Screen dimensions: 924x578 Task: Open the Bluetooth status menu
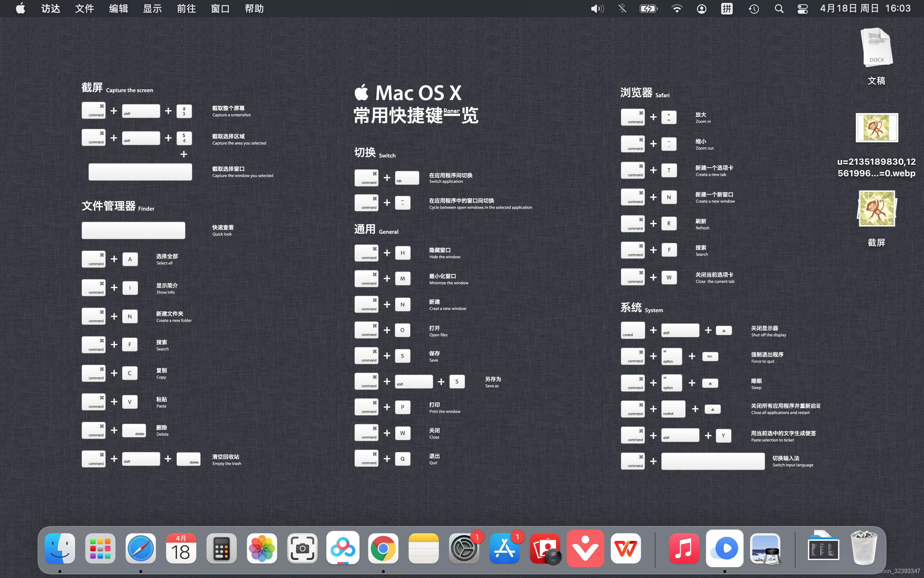click(x=622, y=8)
